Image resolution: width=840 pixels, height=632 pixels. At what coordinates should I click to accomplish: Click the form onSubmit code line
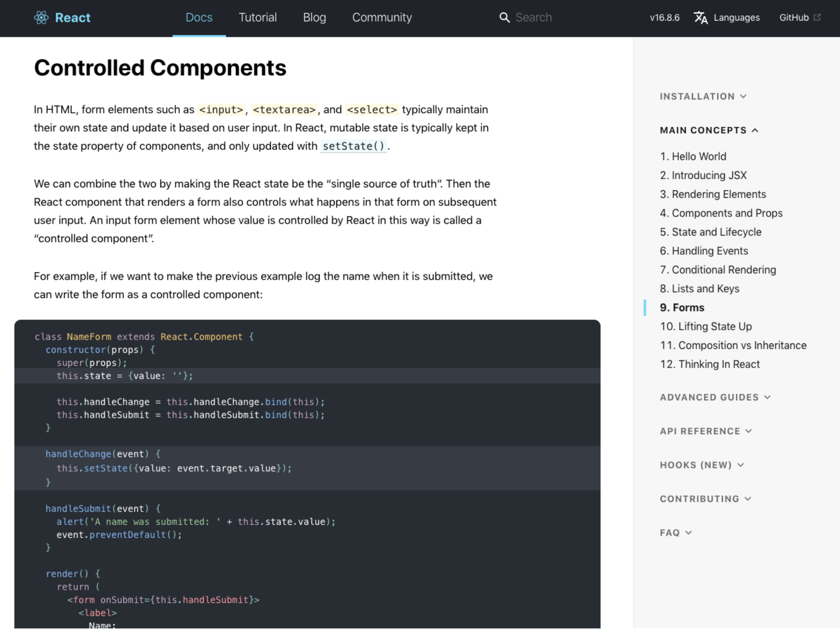[163, 600]
